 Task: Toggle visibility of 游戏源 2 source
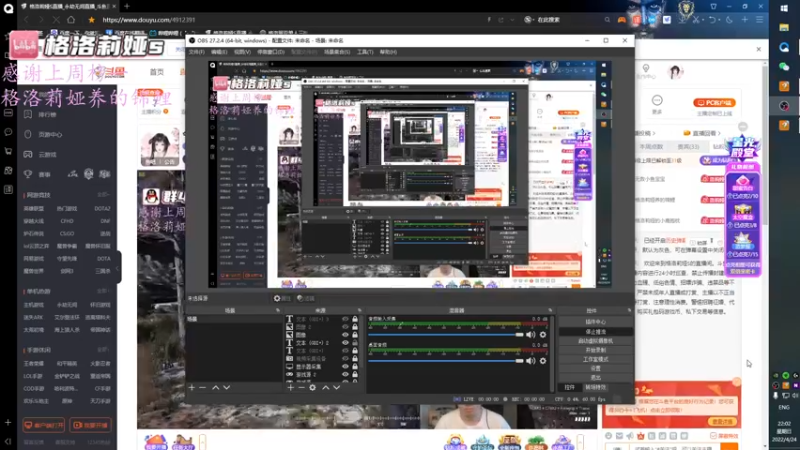345,374
